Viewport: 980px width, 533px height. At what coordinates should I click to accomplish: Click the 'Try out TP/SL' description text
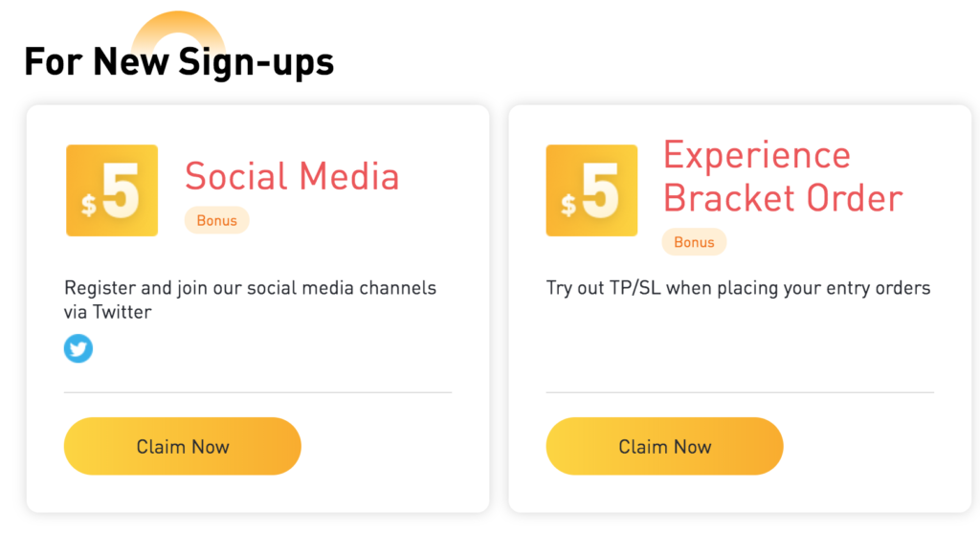pyautogui.click(x=738, y=288)
